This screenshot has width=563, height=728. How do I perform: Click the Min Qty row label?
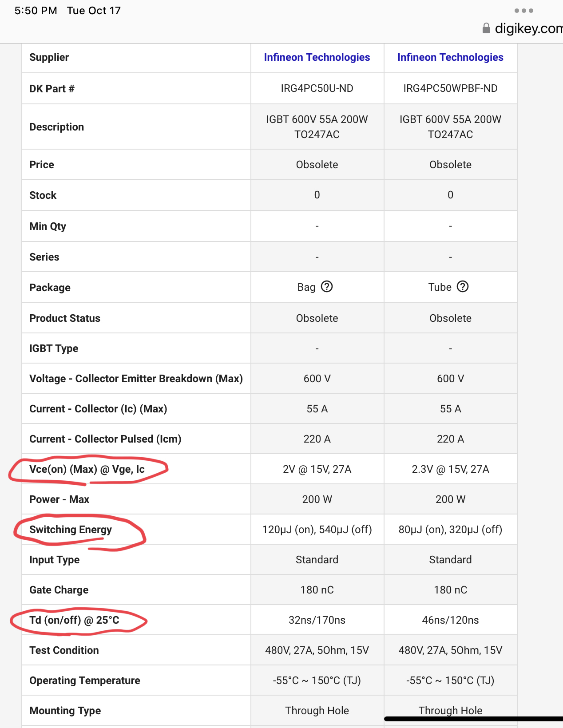[x=48, y=226]
